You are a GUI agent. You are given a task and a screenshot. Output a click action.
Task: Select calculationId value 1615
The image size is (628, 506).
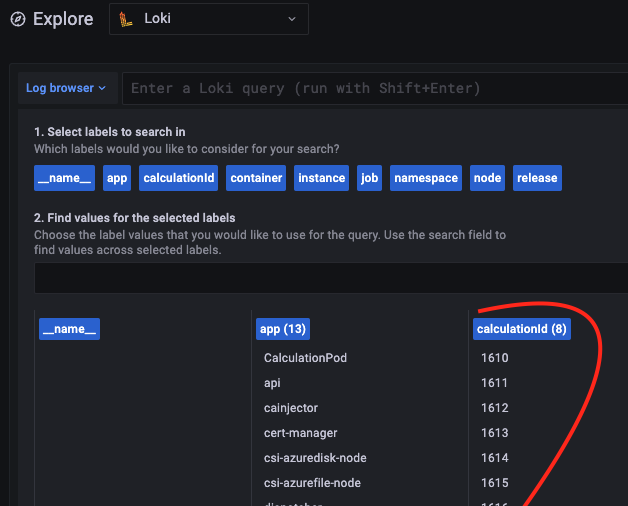pos(495,483)
